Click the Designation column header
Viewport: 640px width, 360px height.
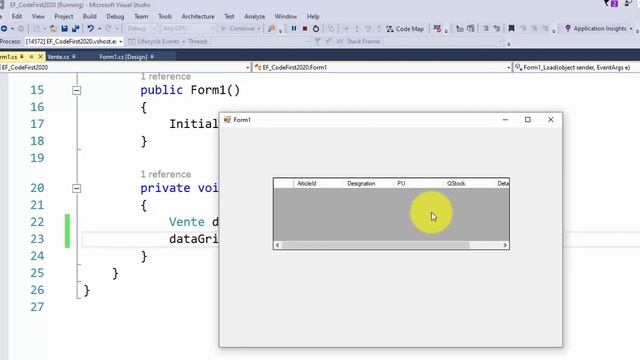click(x=369, y=184)
